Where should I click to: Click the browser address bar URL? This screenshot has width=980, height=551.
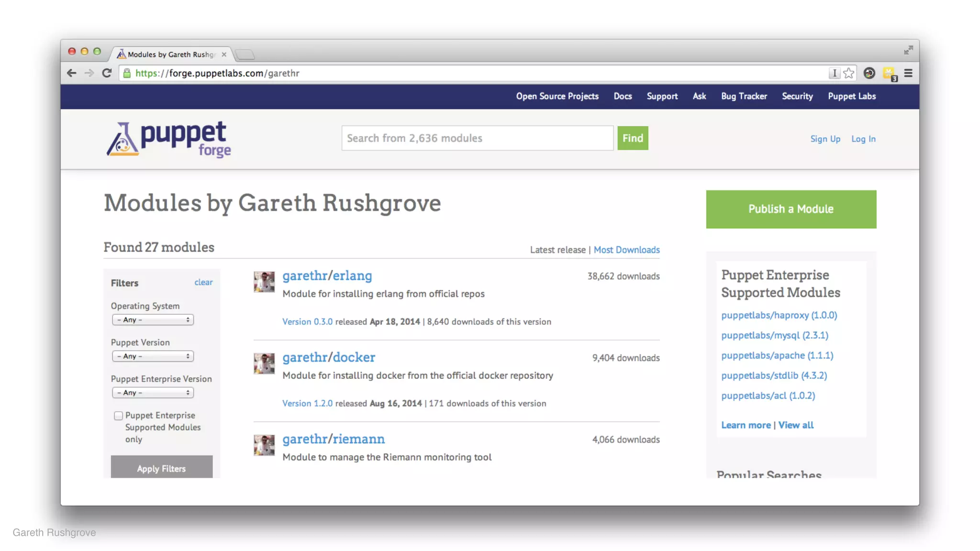(217, 73)
